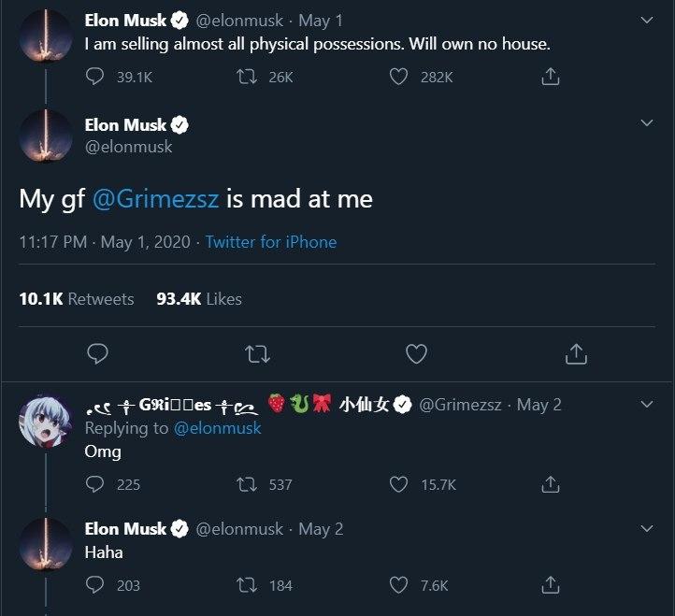Retweet the "Haha" tweet
675x616 pixels.
(248, 585)
